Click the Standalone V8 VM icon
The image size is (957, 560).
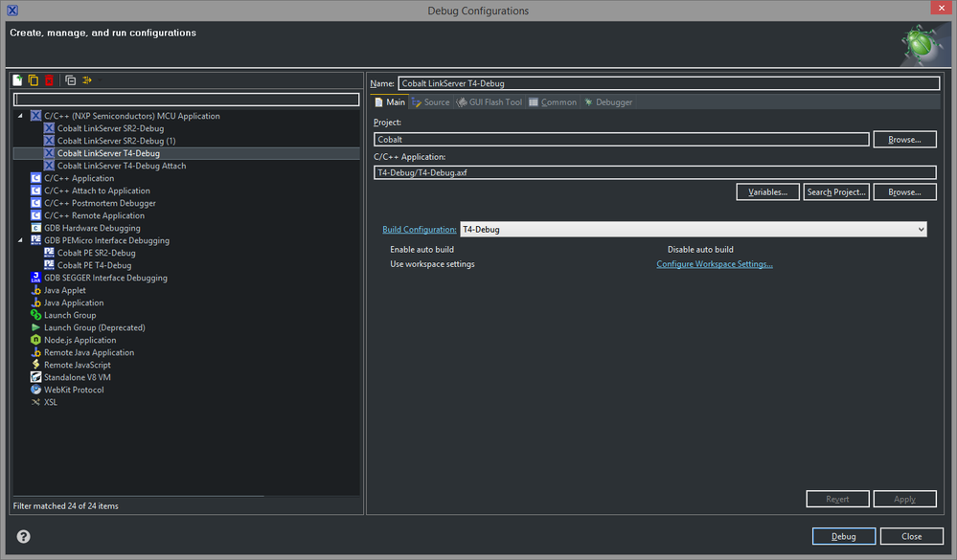36,377
